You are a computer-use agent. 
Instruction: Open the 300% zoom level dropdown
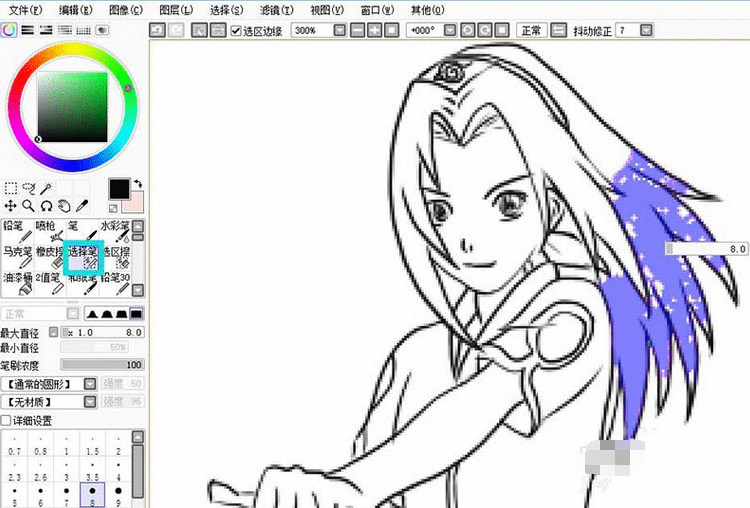click(342, 31)
